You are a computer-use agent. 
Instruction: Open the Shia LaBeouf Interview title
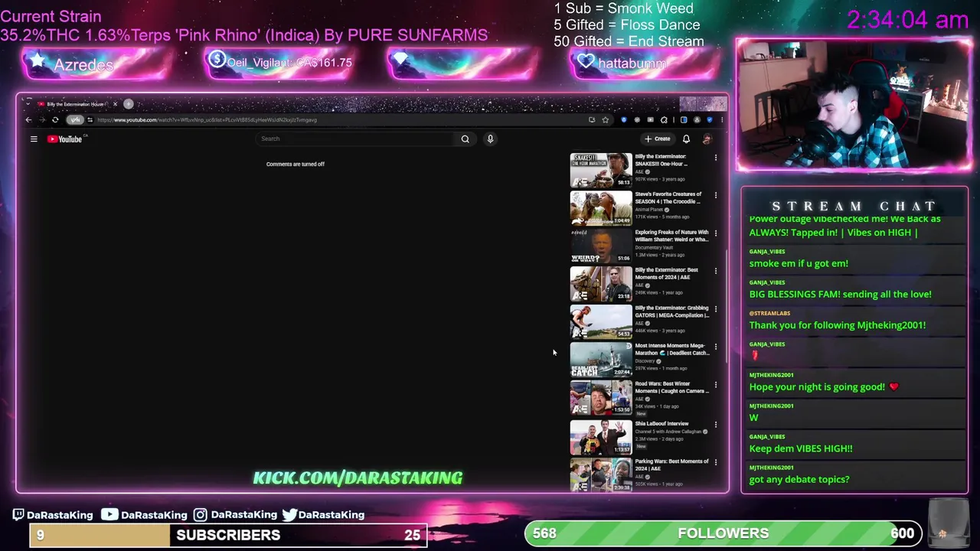click(661, 423)
